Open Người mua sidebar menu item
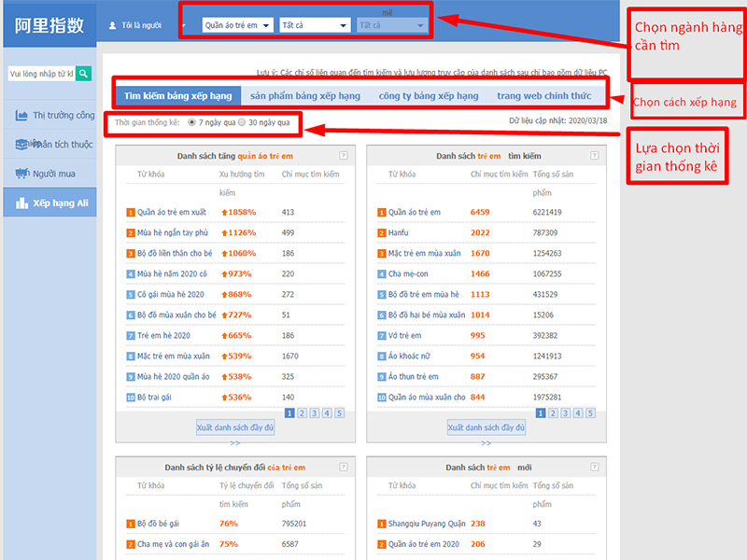747x560 pixels. 50,174
